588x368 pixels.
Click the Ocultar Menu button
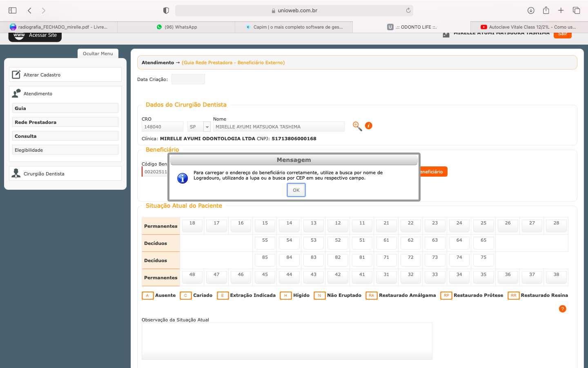click(98, 54)
